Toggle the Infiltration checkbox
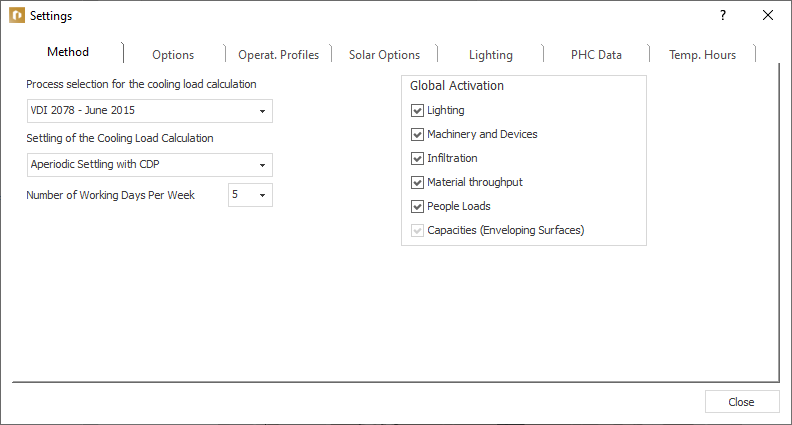The width and height of the screenshot is (792, 425). click(417, 158)
